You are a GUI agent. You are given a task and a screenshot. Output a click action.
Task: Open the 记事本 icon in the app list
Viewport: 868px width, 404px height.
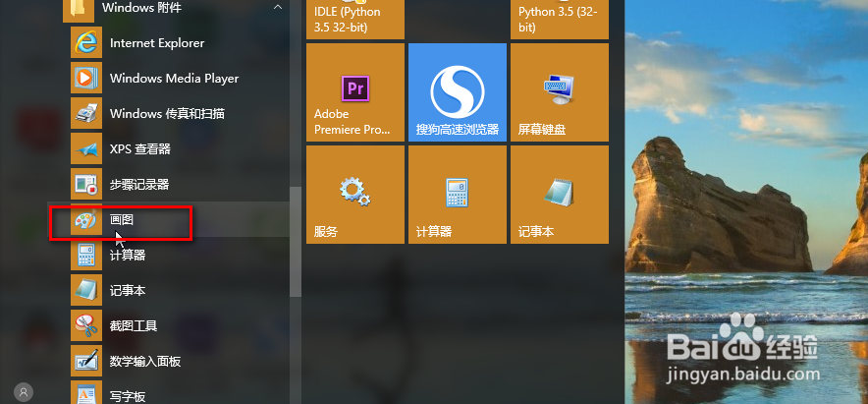(86, 290)
